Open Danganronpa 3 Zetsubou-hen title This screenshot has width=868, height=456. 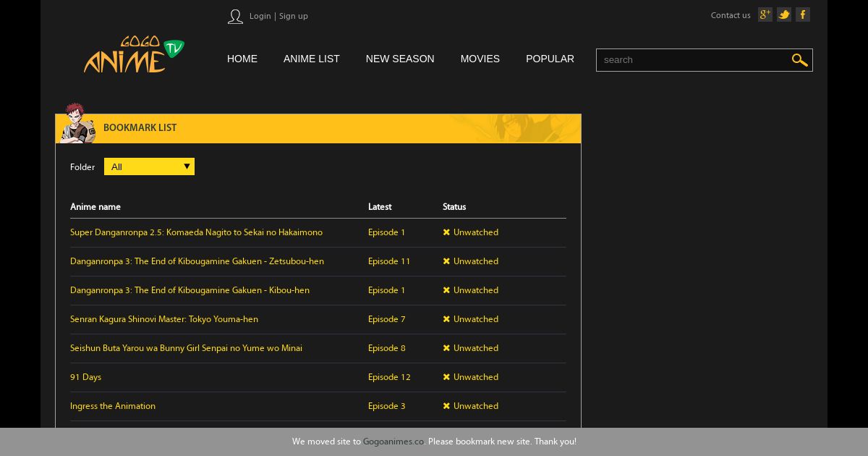click(x=197, y=261)
